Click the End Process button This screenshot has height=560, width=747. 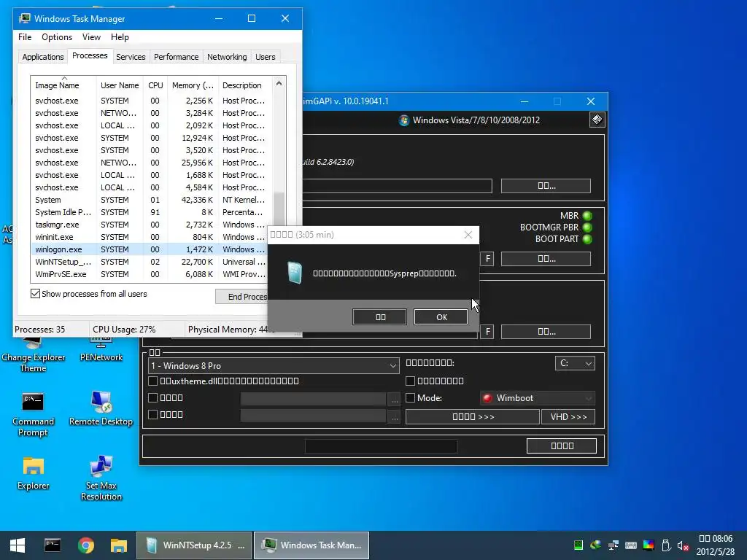(242, 297)
